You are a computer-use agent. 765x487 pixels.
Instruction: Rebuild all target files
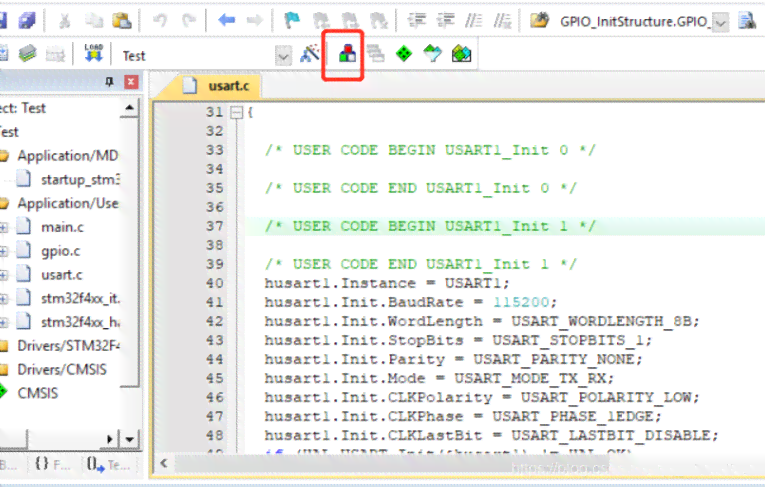pyautogui.click(x=27, y=54)
